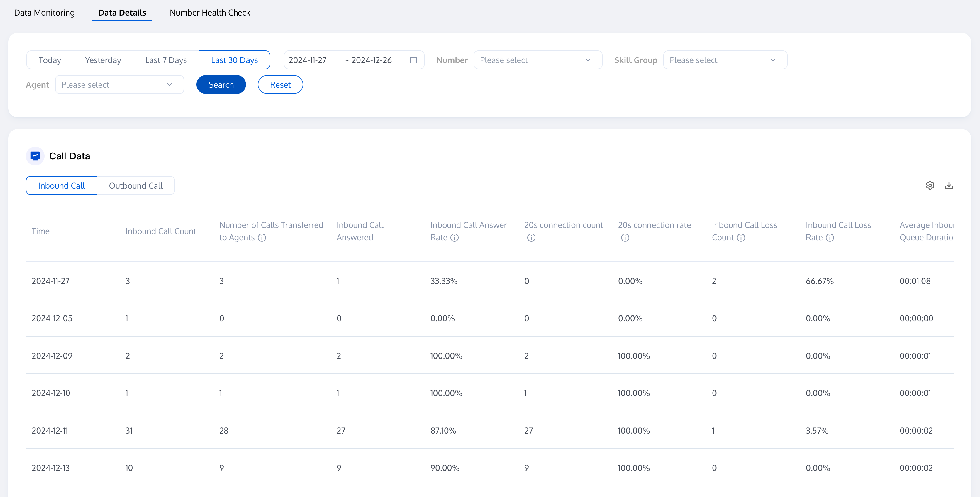This screenshot has width=980, height=497.
Task: Click the table settings gear icon
Action: click(x=930, y=185)
